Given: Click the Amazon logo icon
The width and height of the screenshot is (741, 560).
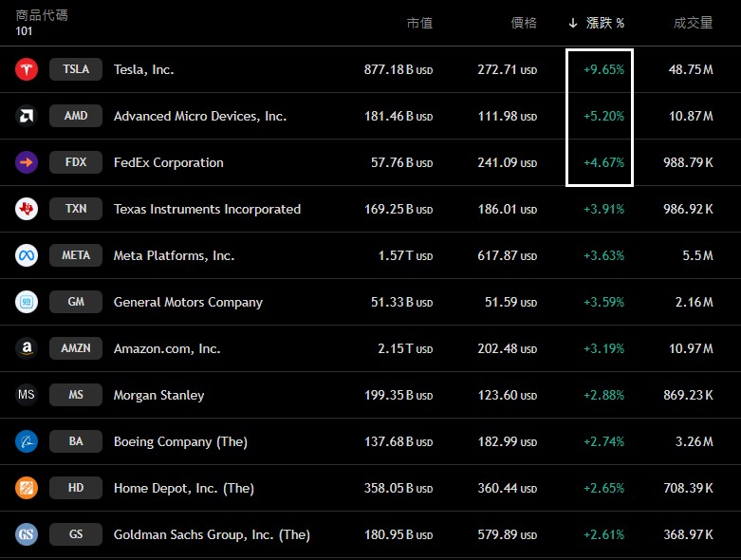Looking at the screenshot, I should point(27,348).
